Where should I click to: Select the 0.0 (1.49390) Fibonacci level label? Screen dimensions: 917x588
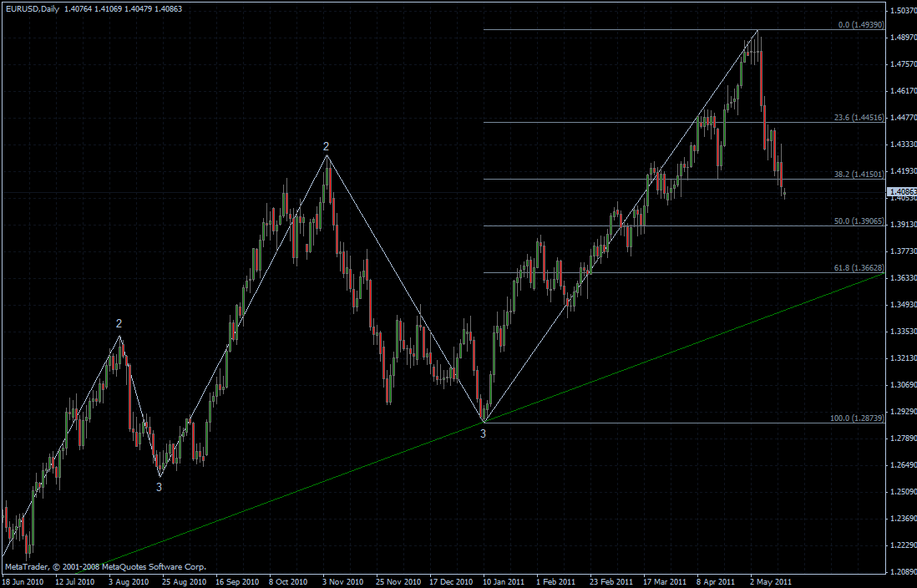pos(861,25)
